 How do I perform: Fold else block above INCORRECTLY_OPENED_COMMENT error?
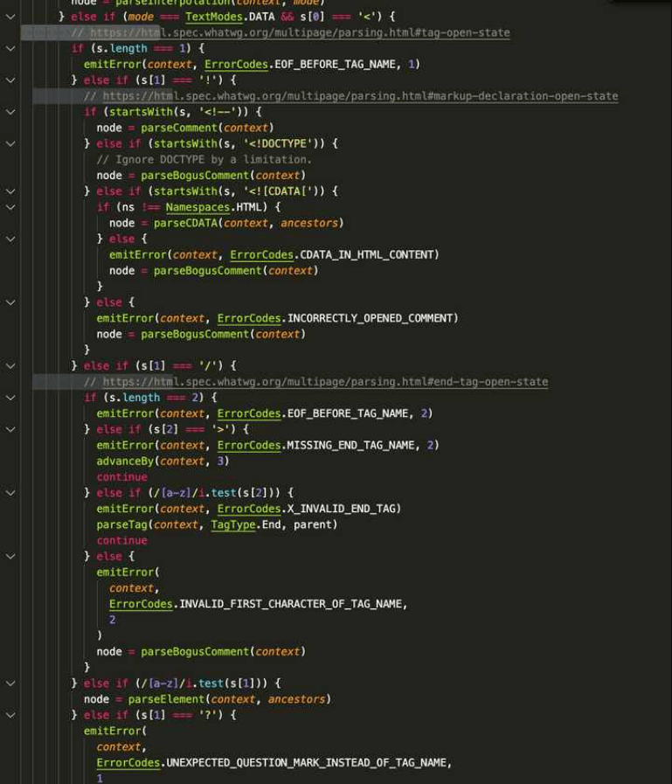[x=10, y=302]
